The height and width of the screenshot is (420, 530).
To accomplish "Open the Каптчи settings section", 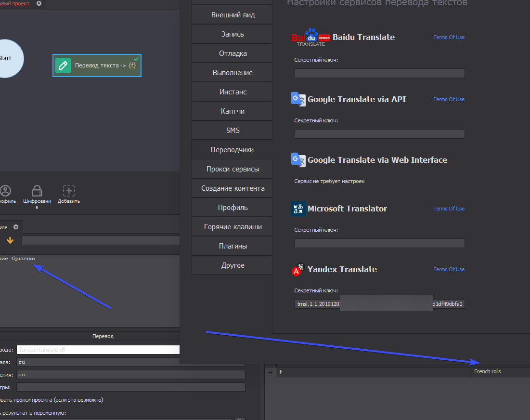I will click(232, 111).
